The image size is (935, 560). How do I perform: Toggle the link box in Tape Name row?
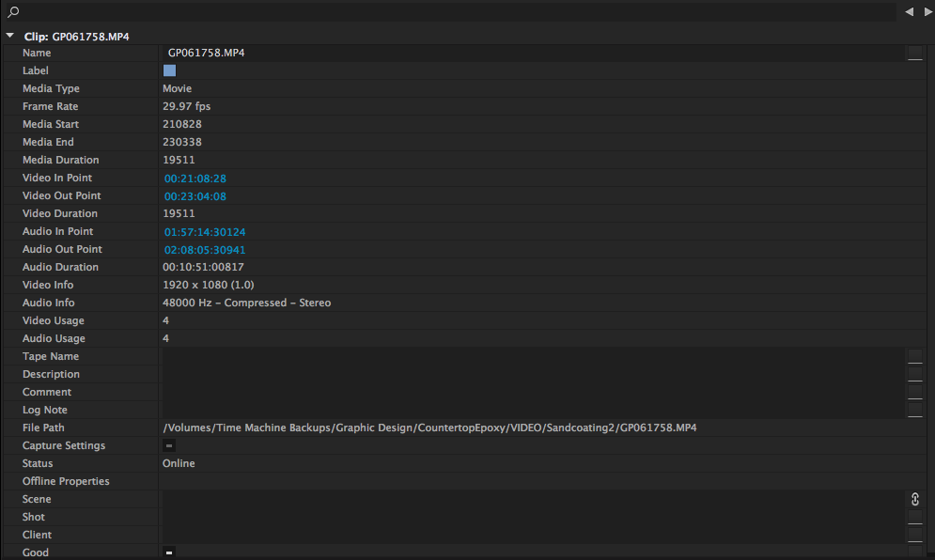point(914,356)
